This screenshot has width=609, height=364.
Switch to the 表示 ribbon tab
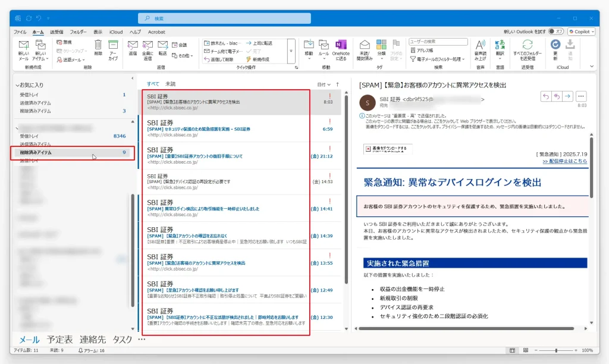[x=98, y=32]
